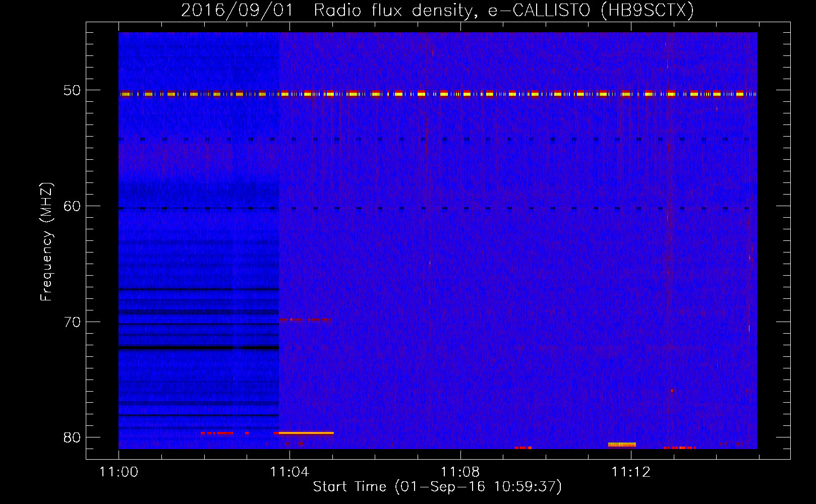
Task: Click the 11:04 time tick label
Action: pyautogui.click(x=289, y=472)
